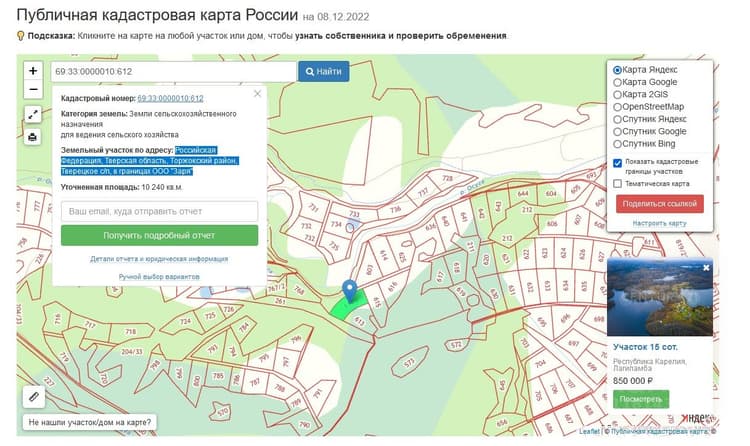Open cadastral number 69:33:0000010:612 link

170,99
